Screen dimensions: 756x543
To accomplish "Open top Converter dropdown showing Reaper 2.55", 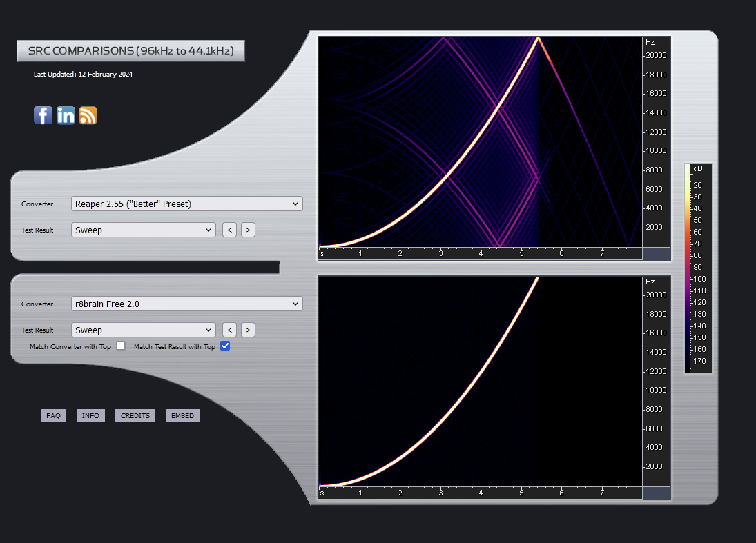I will 186,204.
